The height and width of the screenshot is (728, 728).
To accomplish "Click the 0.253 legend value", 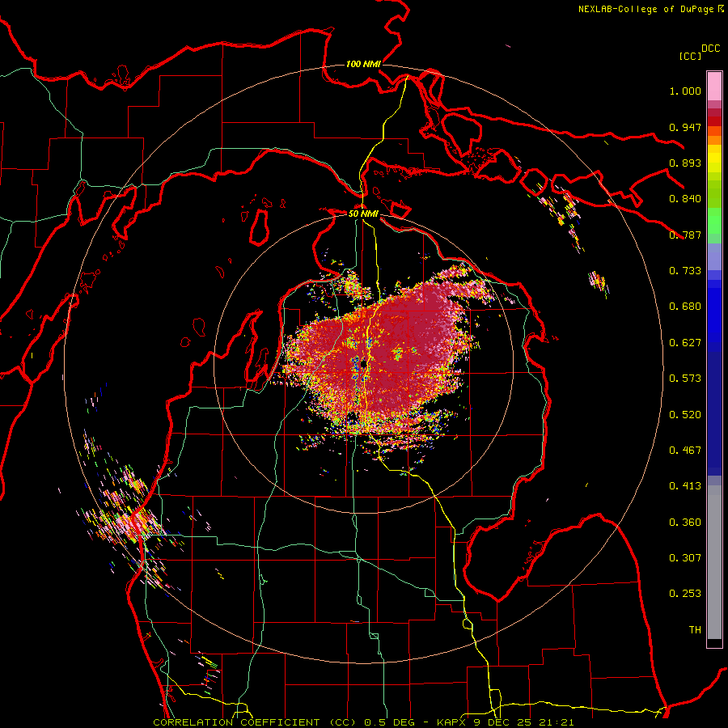I will click(x=685, y=594).
